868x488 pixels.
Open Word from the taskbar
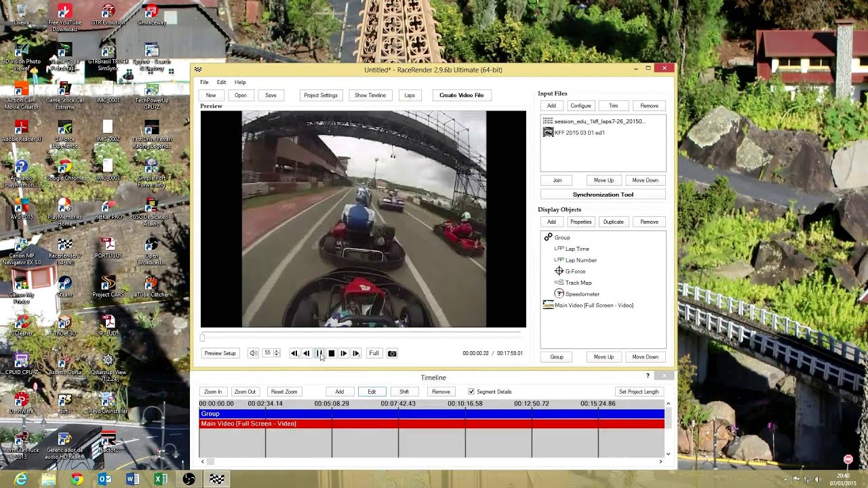tap(133, 479)
